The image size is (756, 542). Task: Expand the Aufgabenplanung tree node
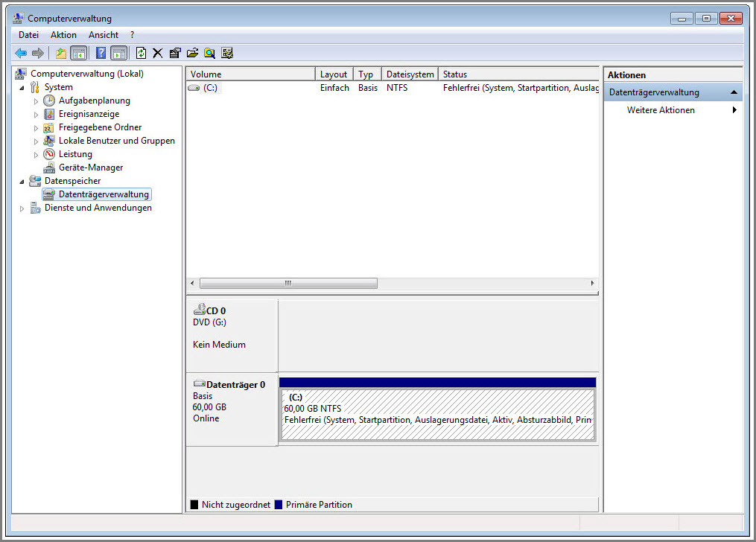point(36,101)
